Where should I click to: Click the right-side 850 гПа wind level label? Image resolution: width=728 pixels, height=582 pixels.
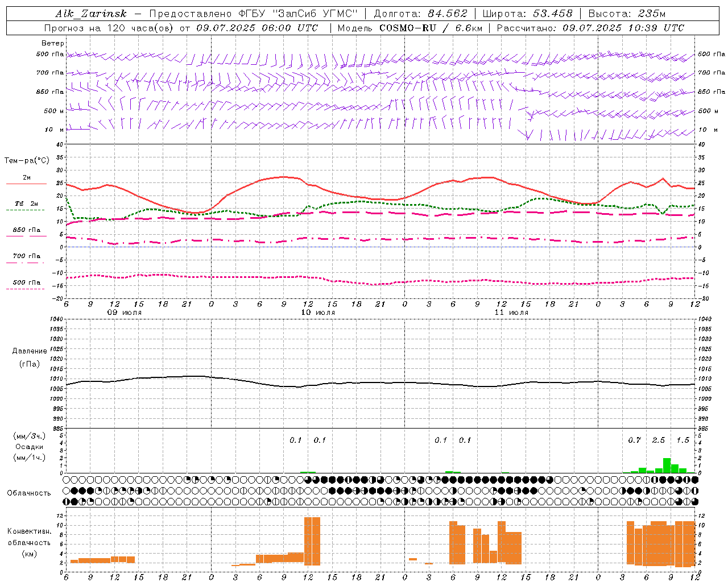712,92
